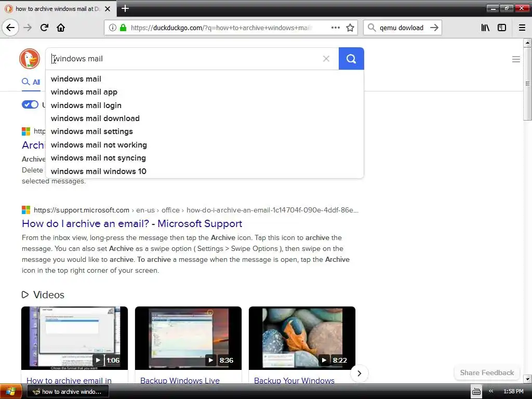Click the DuckDuckGo duck logo
This screenshot has height=399, width=532.
30,59
